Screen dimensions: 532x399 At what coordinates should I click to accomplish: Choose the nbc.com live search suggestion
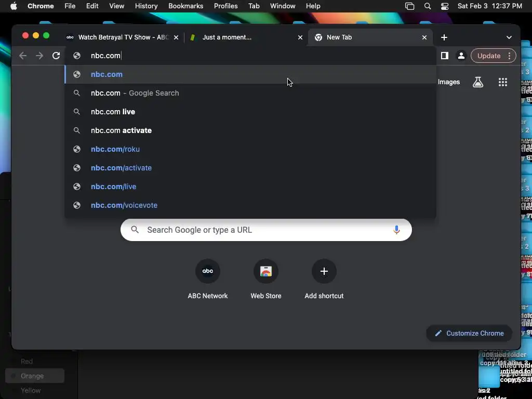[250, 112]
